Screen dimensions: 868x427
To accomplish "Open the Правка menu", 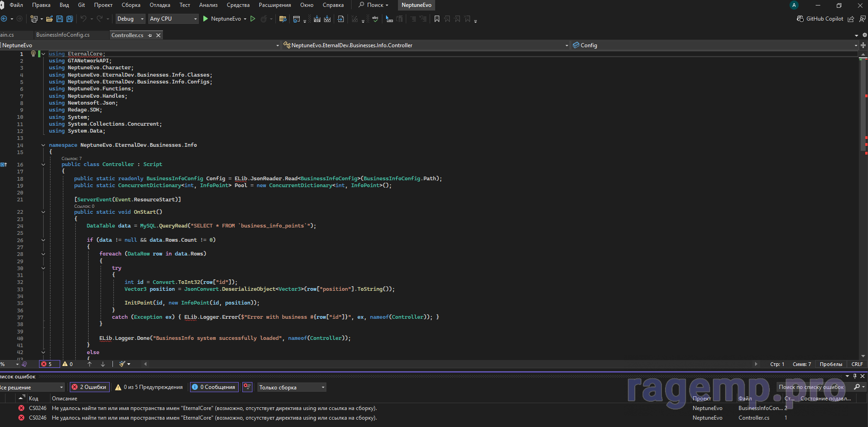I will [x=41, y=5].
